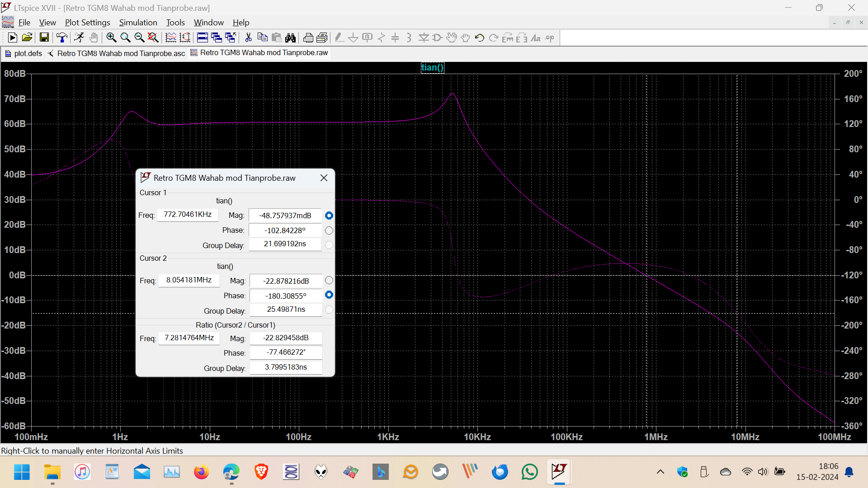The image size is (868, 488).
Task: Click the SPICE directive .op icon
Action: click(550, 38)
